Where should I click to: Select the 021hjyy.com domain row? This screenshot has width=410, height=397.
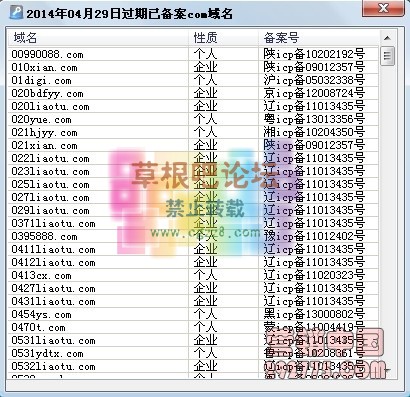click(x=193, y=132)
